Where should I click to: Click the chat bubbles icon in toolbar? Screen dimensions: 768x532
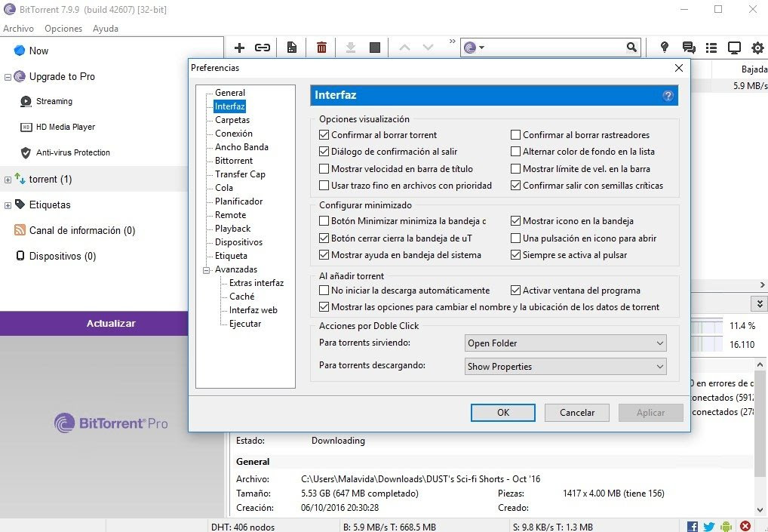689,48
